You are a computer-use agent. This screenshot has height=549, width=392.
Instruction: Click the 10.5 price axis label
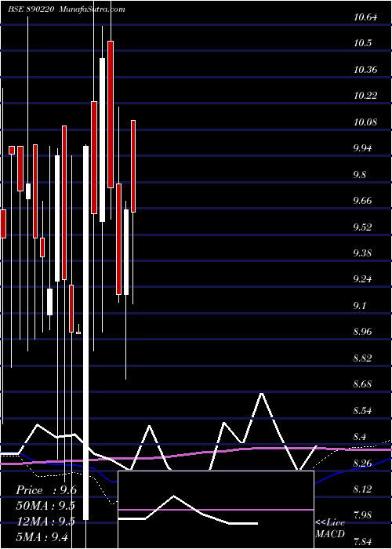tap(362, 43)
